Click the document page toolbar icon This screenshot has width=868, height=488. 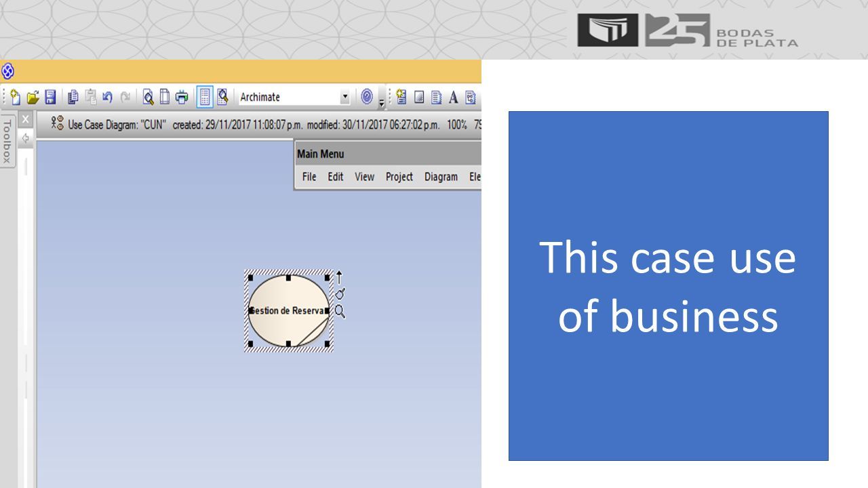[436, 97]
